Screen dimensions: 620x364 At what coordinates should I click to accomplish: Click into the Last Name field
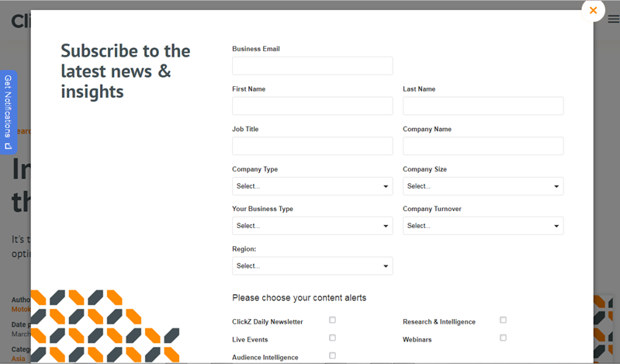[483, 106]
